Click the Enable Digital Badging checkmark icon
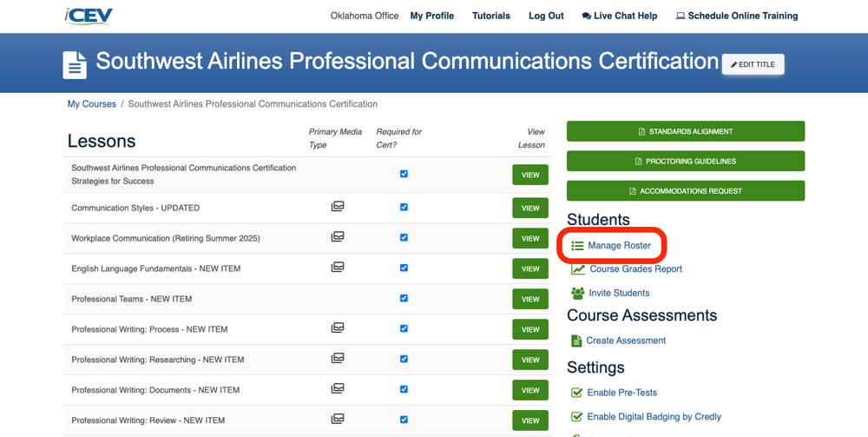Screen dimensions: 868x437 pyautogui.click(x=577, y=416)
